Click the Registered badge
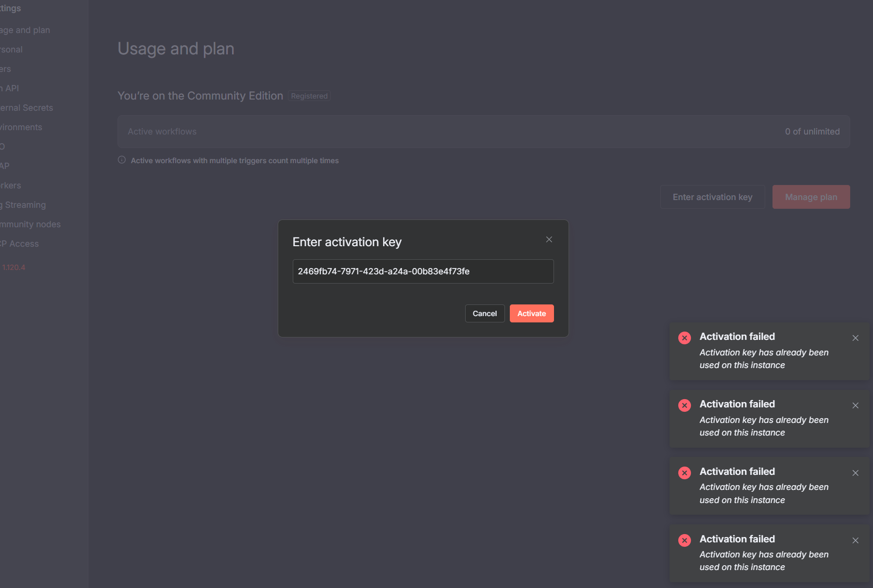 tap(309, 96)
